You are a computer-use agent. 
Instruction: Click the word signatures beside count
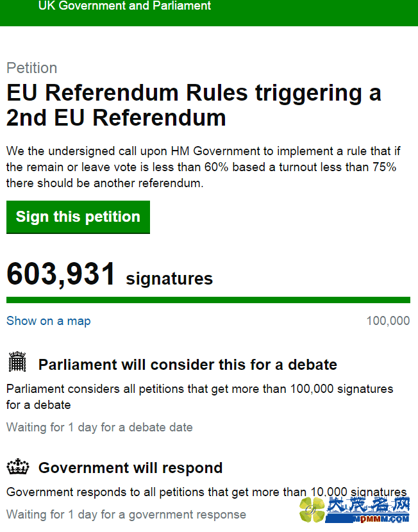(169, 279)
